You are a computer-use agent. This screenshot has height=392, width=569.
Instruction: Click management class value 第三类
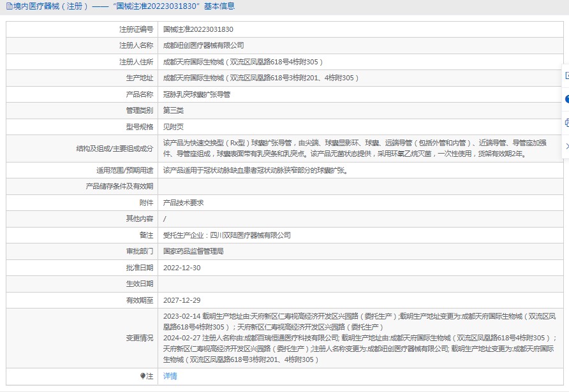click(173, 110)
